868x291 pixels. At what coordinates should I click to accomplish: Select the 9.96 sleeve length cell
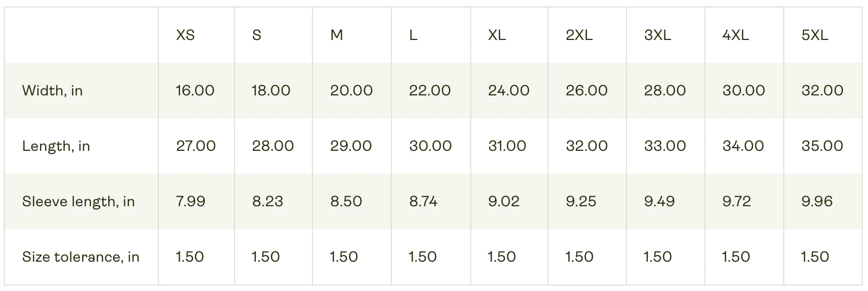[817, 201]
